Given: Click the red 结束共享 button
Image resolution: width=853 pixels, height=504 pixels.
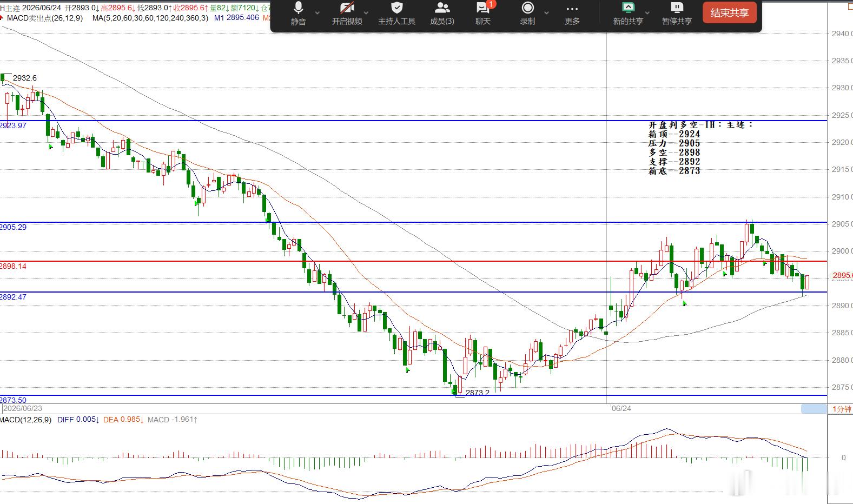Looking at the screenshot, I should [729, 13].
